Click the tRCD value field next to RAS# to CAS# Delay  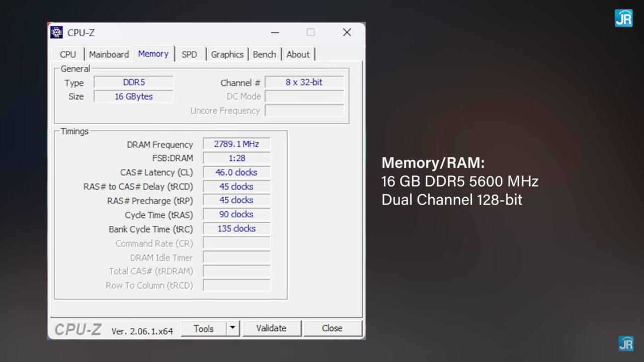(x=236, y=186)
